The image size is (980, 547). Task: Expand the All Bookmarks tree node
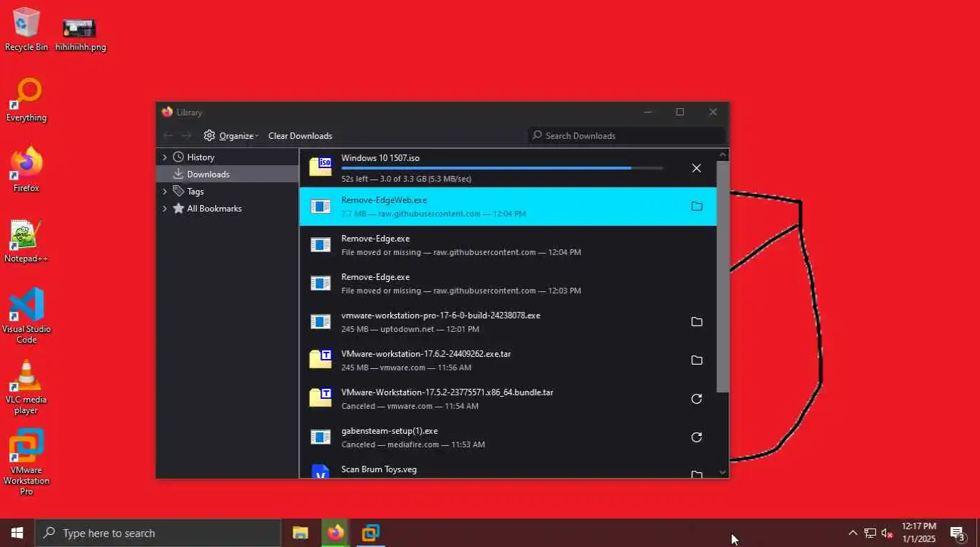click(x=165, y=209)
